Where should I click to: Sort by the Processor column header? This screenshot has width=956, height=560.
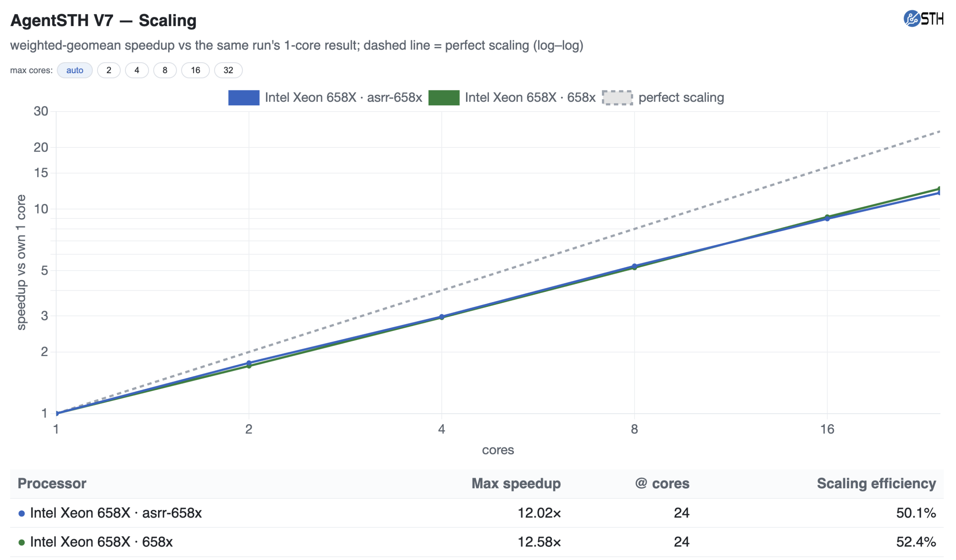pos(52,484)
